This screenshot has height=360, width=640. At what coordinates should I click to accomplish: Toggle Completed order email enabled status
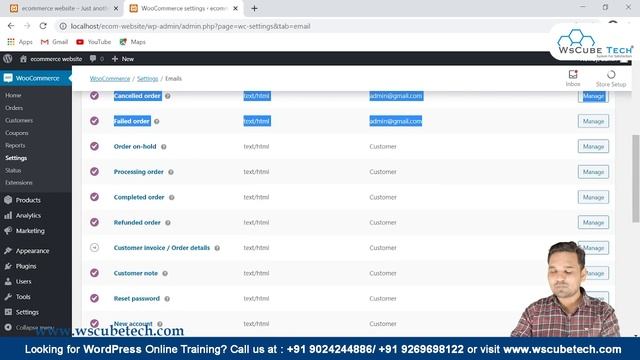pyautogui.click(x=94, y=197)
